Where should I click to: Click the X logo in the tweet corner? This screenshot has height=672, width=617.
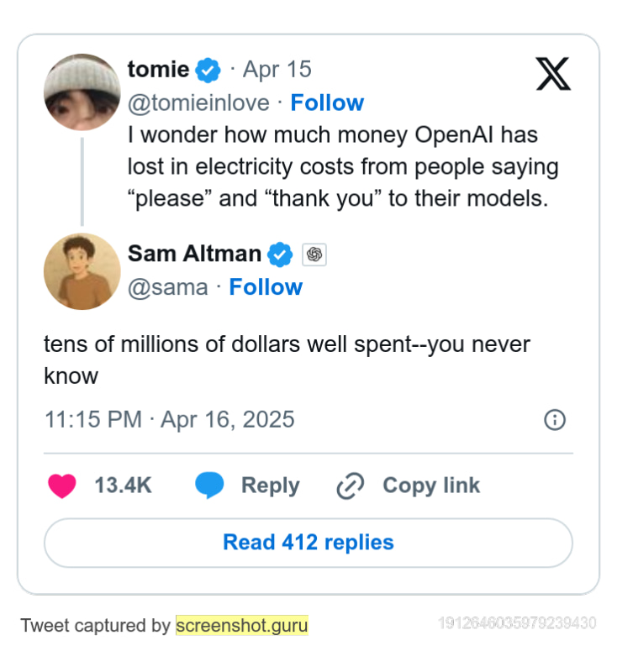[x=552, y=74]
